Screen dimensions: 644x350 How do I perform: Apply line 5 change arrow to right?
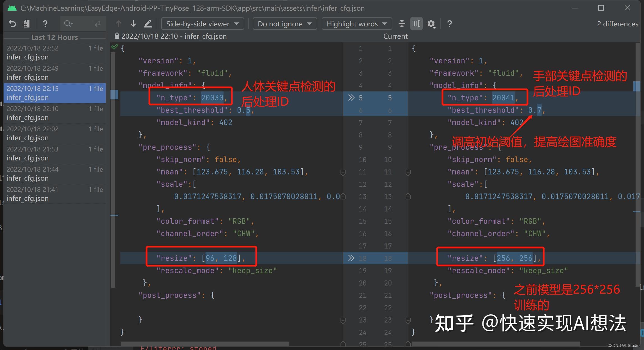351,98
